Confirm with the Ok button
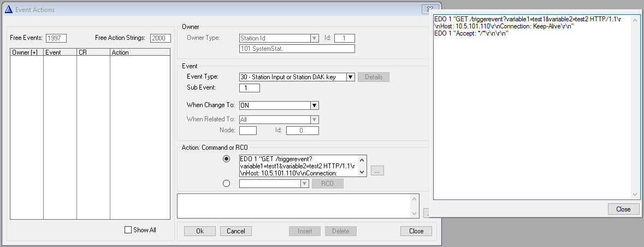The image size is (644, 247). click(x=199, y=231)
